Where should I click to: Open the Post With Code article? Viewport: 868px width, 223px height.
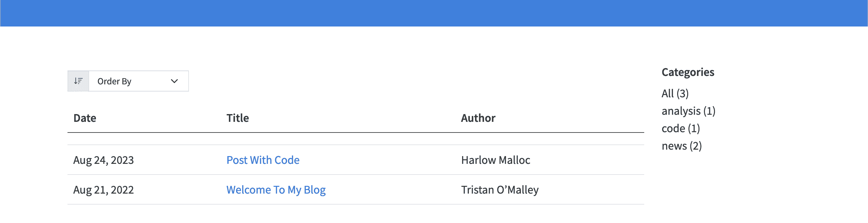(x=263, y=160)
